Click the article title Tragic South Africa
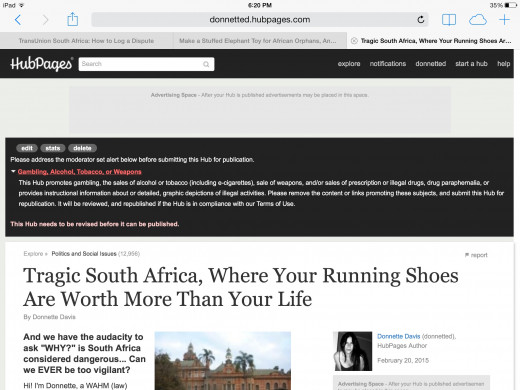The width and height of the screenshot is (520, 390). tap(241, 287)
